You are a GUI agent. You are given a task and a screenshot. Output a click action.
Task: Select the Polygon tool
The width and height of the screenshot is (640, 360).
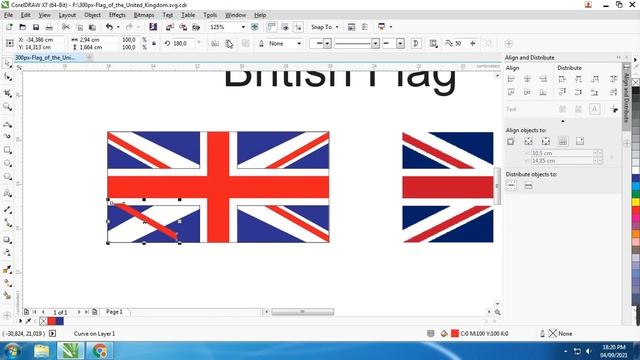(7, 177)
